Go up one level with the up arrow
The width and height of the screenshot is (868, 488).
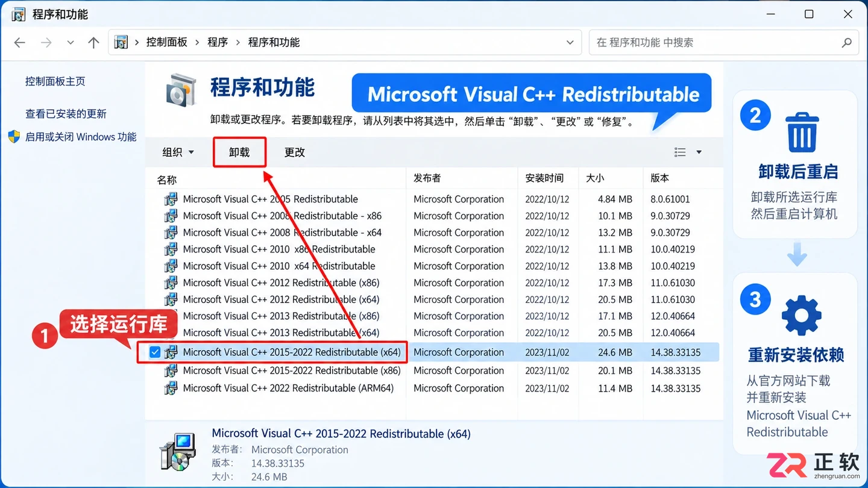pos(93,42)
